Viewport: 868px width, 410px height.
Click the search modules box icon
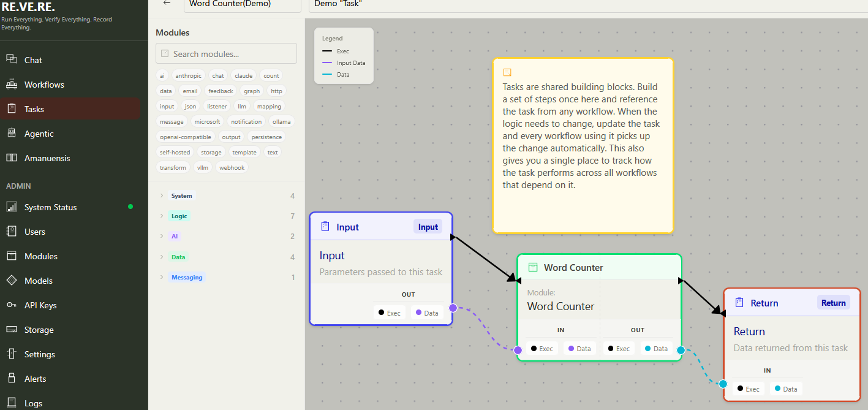pos(165,53)
